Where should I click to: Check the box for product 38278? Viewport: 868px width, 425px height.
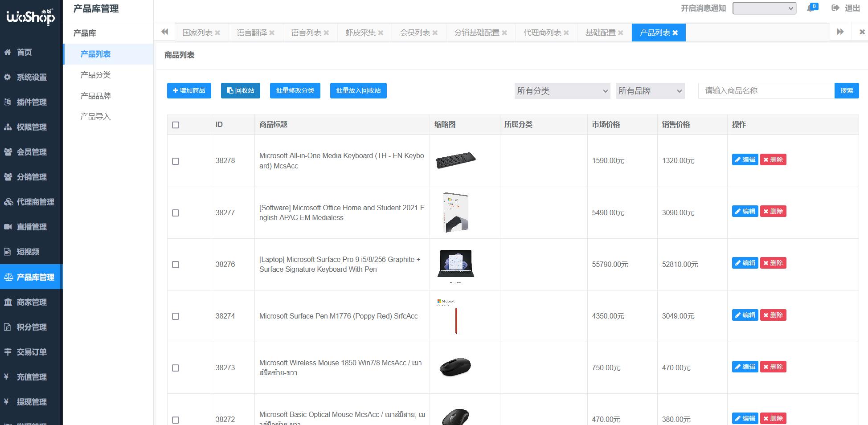176,161
